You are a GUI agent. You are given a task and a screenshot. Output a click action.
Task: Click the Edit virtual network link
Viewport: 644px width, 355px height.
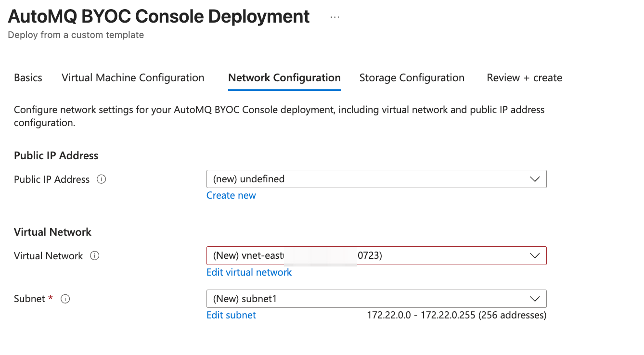click(x=249, y=272)
